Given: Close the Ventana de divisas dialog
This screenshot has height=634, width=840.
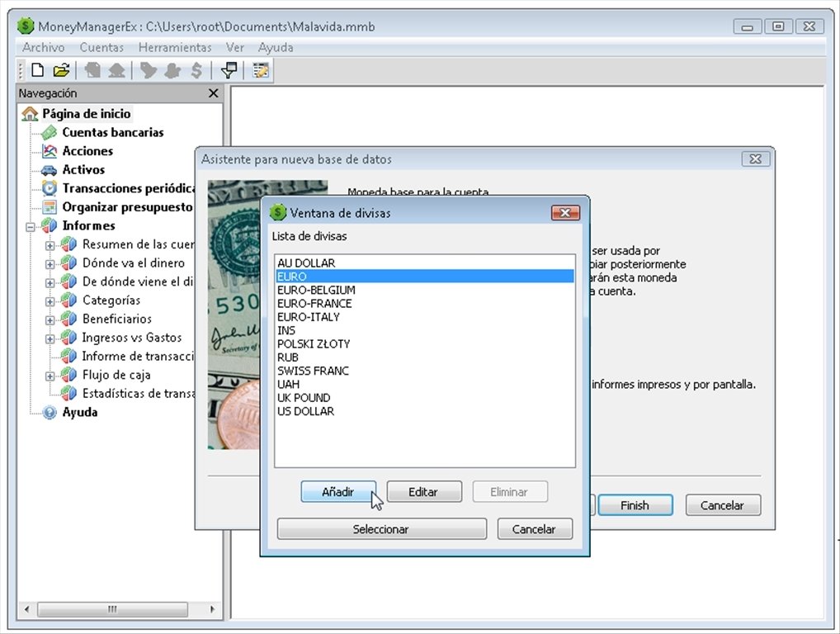Looking at the screenshot, I should 565,213.
